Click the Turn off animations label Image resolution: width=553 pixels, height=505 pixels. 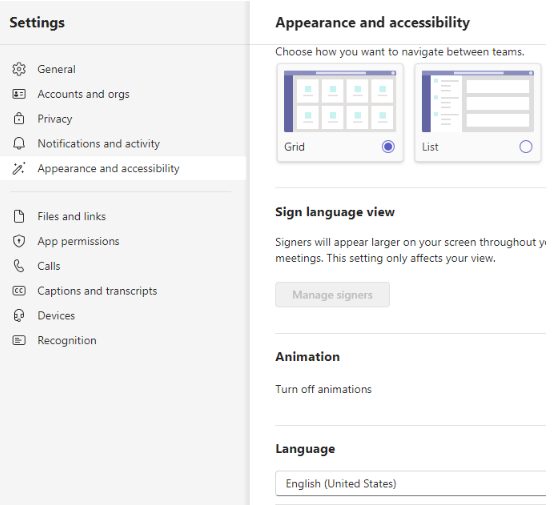pos(323,389)
